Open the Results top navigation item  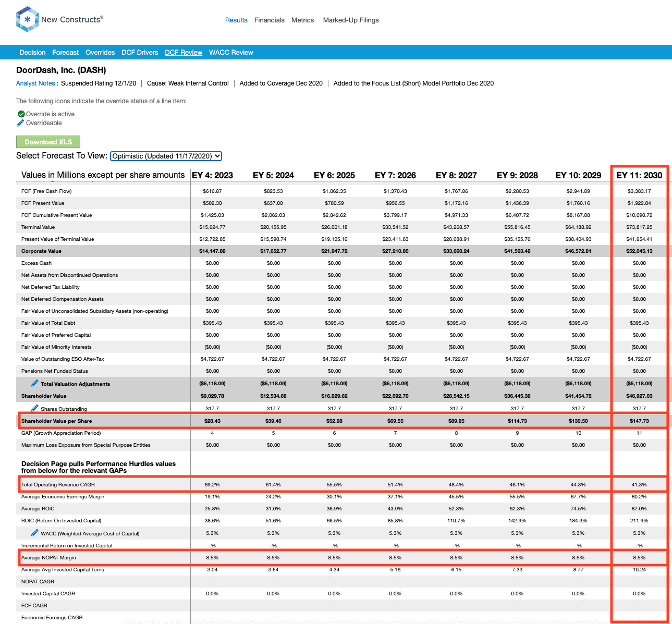[x=236, y=20]
